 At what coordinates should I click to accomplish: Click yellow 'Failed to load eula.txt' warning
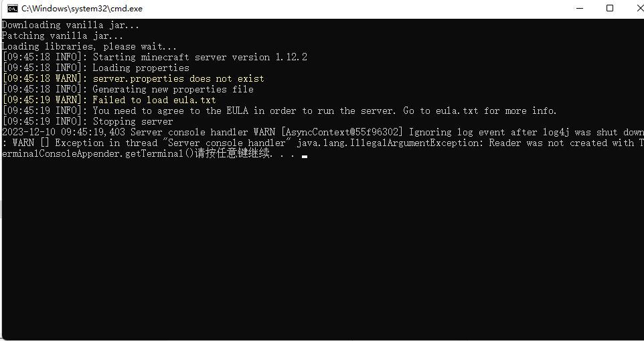click(154, 100)
